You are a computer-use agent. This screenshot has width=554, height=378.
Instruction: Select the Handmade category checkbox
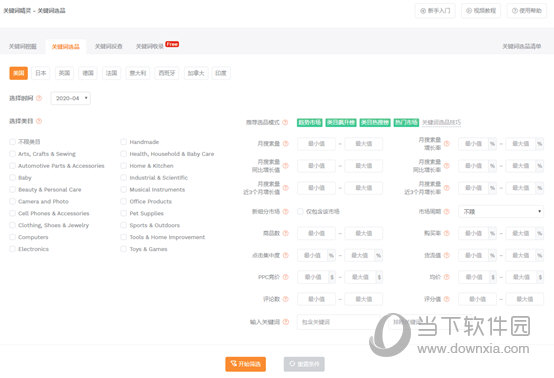(x=123, y=142)
